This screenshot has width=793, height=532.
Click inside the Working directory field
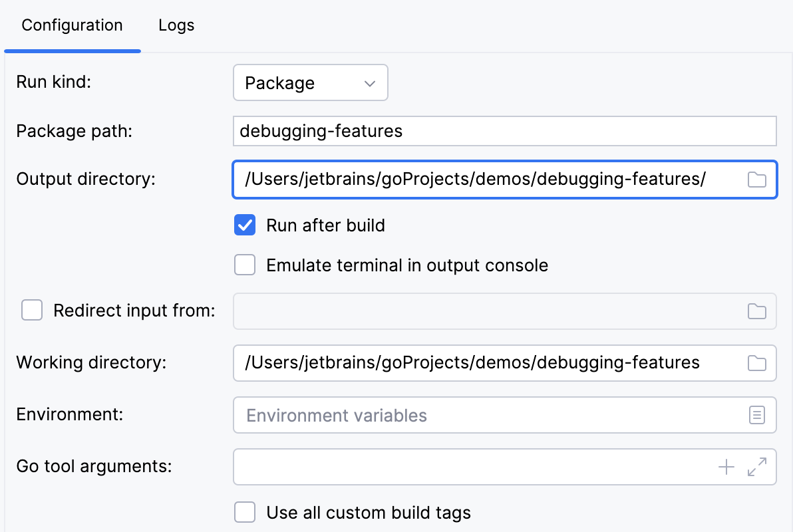466,362
